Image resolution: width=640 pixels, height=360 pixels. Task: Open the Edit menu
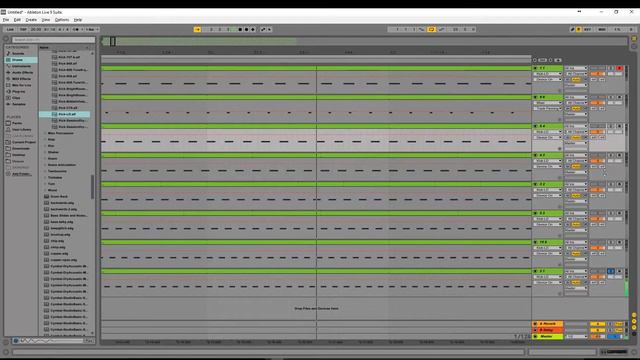click(x=17, y=20)
